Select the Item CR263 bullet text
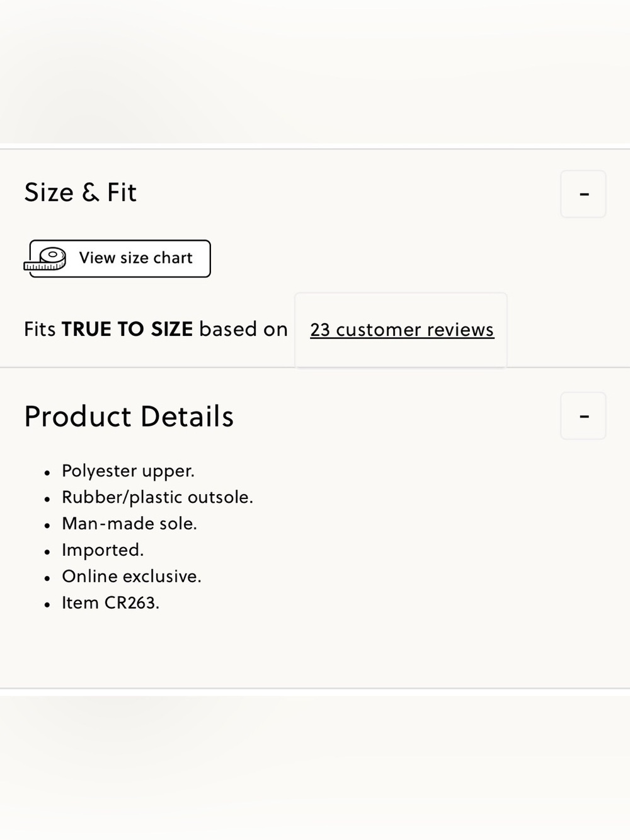This screenshot has width=630, height=840. pos(110,603)
